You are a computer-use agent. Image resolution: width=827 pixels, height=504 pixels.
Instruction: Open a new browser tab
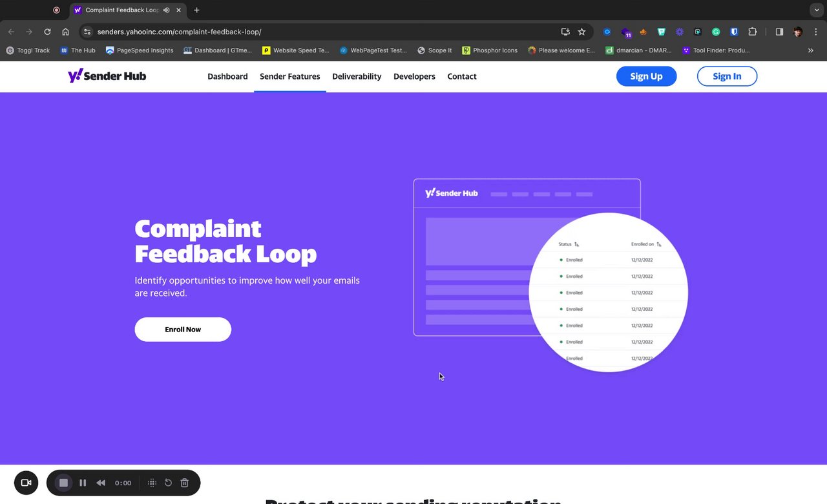(x=196, y=10)
